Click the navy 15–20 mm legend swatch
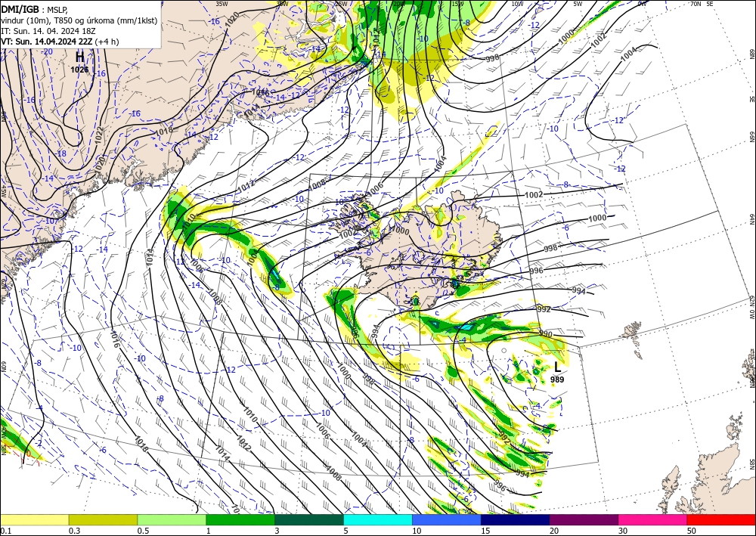 (x=516, y=519)
